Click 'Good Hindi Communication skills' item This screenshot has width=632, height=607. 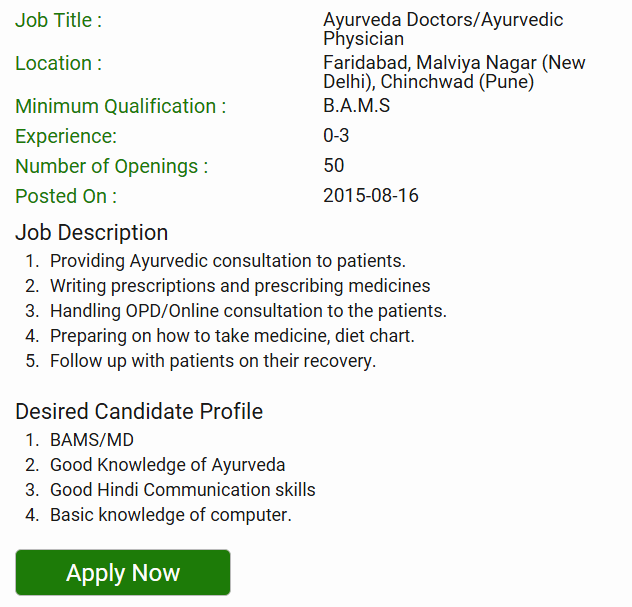pos(183,490)
